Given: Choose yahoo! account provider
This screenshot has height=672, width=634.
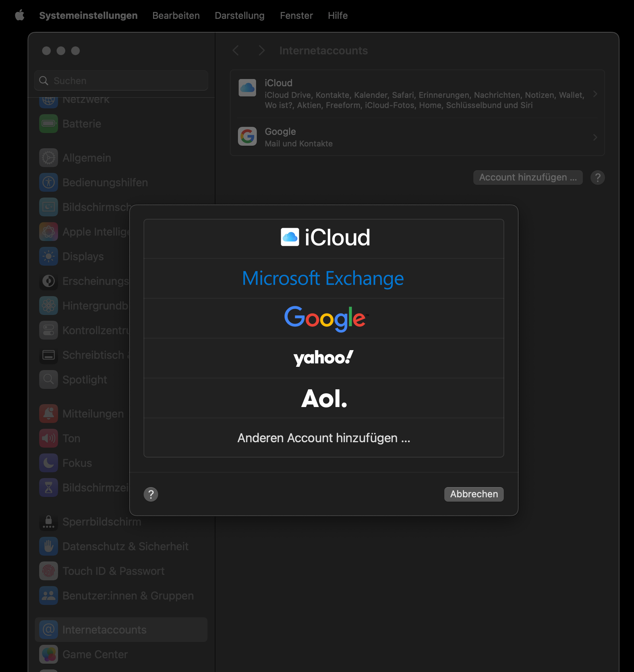Looking at the screenshot, I should (324, 358).
